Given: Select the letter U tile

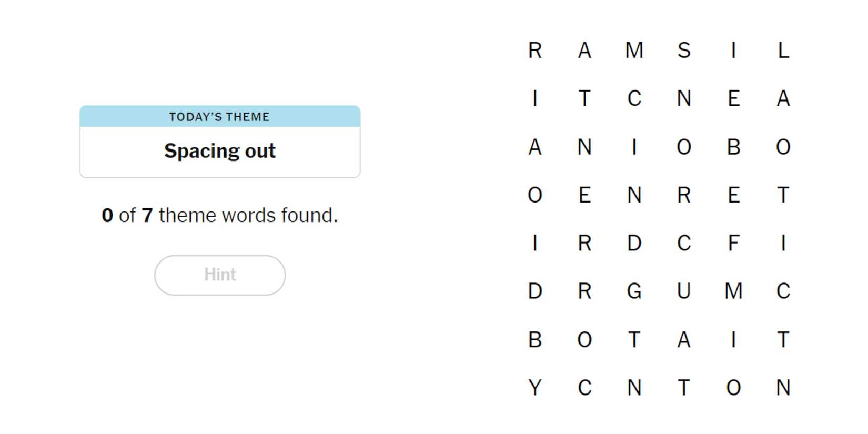Looking at the screenshot, I should click(x=684, y=291).
